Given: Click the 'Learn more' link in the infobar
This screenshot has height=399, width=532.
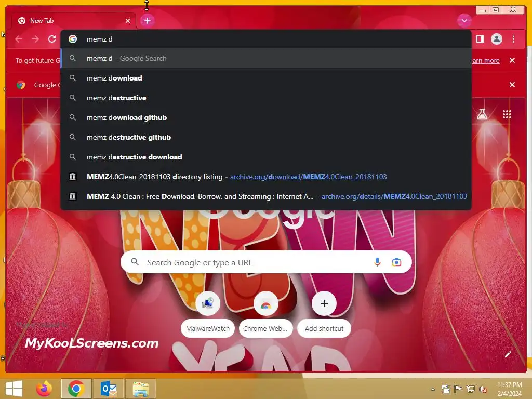Looking at the screenshot, I should point(485,60).
